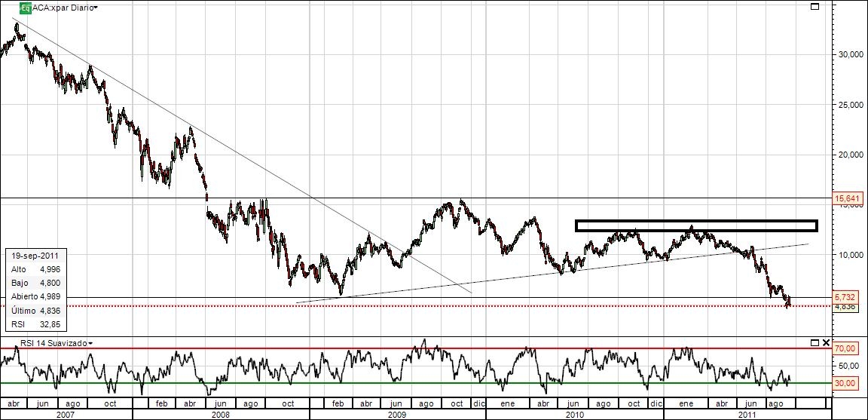Click the 4,836 last price tag
The width and height of the screenshot is (868, 420).
(845, 306)
